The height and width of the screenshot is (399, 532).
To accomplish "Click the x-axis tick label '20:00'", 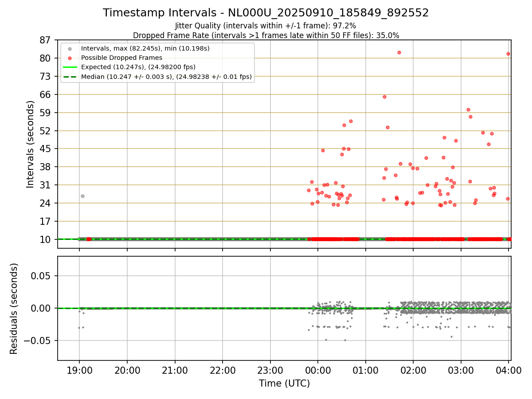I will (x=127, y=370).
